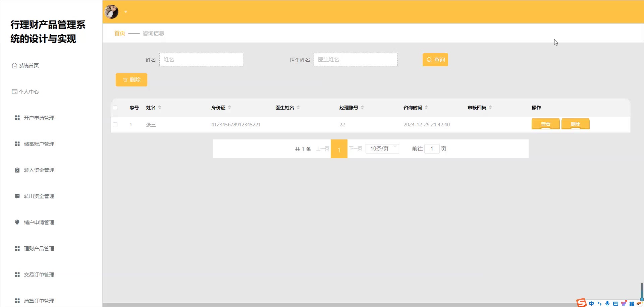Screen dimensions: 644x307
Task: Click the 首页 breadcrumb link
Action: tap(119, 33)
